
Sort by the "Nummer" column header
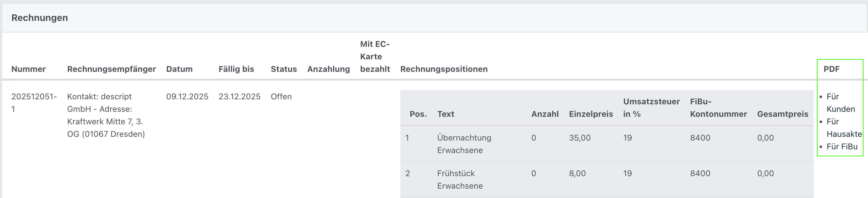(x=29, y=69)
